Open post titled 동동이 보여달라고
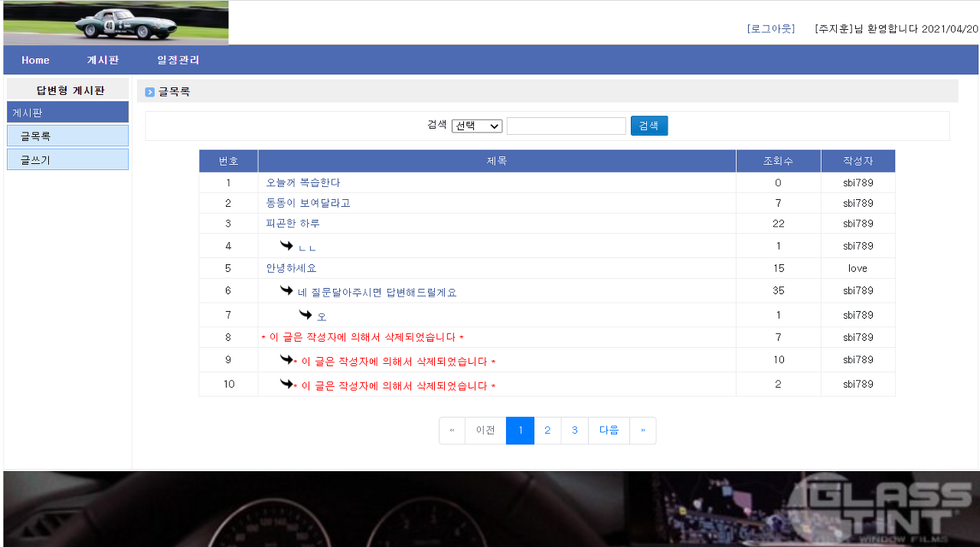This screenshot has height=547, width=980. coord(309,203)
